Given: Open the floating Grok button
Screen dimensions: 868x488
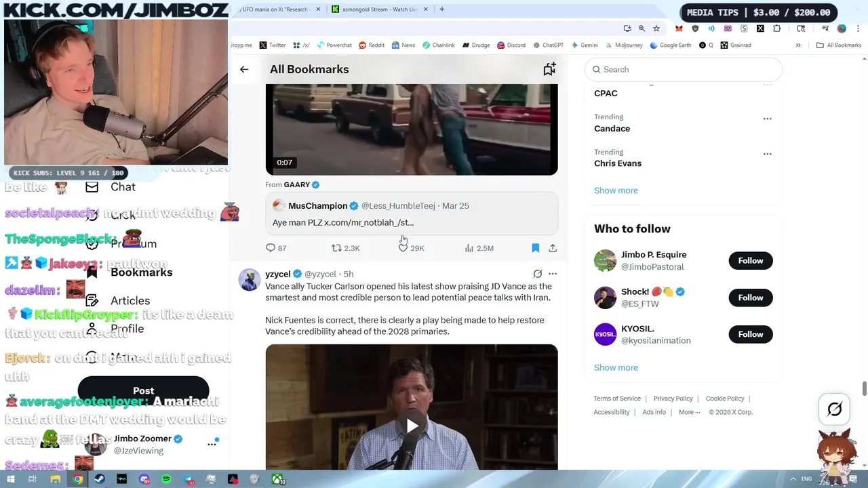Looking at the screenshot, I should point(835,409).
